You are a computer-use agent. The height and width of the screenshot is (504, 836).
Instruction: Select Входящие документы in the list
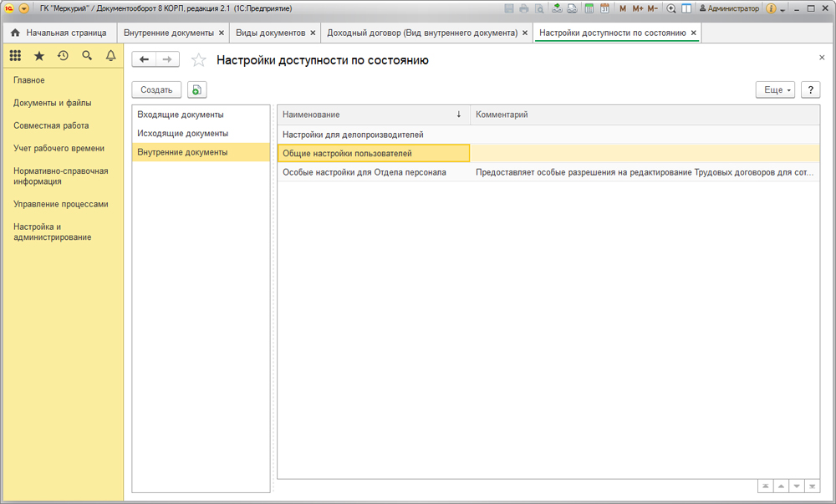pyautogui.click(x=181, y=115)
